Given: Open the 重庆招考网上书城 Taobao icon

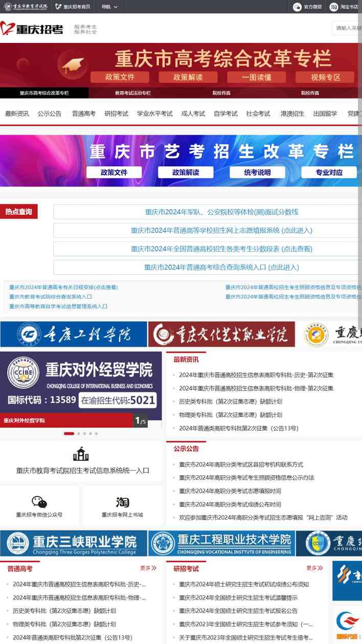Looking at the screenshot, I should [x=122, y=502].
